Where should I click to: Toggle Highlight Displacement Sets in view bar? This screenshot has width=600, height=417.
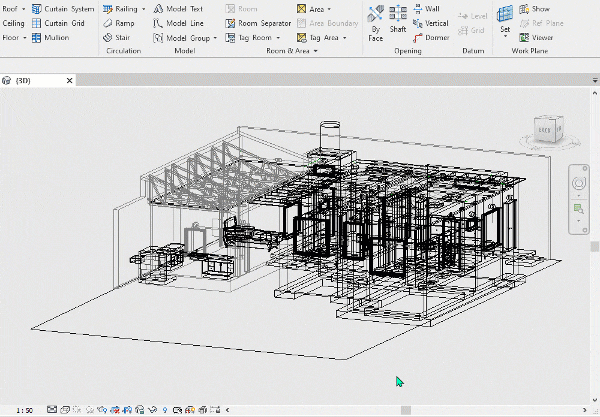coord(202,410)
